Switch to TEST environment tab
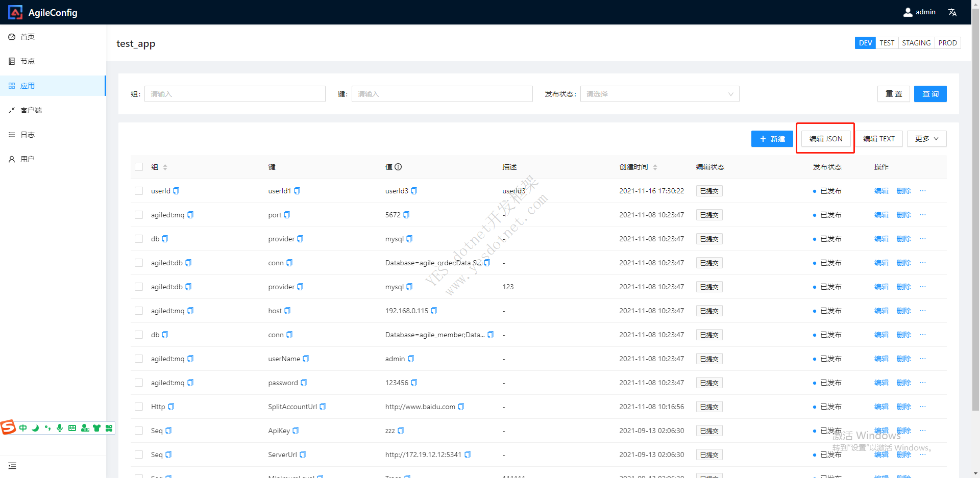The height and width of the screenshot is (478, 980). (x=887, y=43)
